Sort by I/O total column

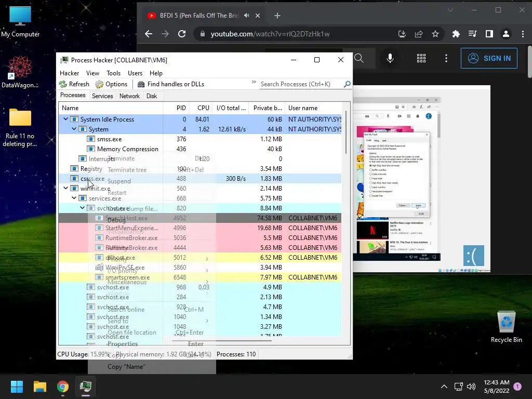coord(231,108)
